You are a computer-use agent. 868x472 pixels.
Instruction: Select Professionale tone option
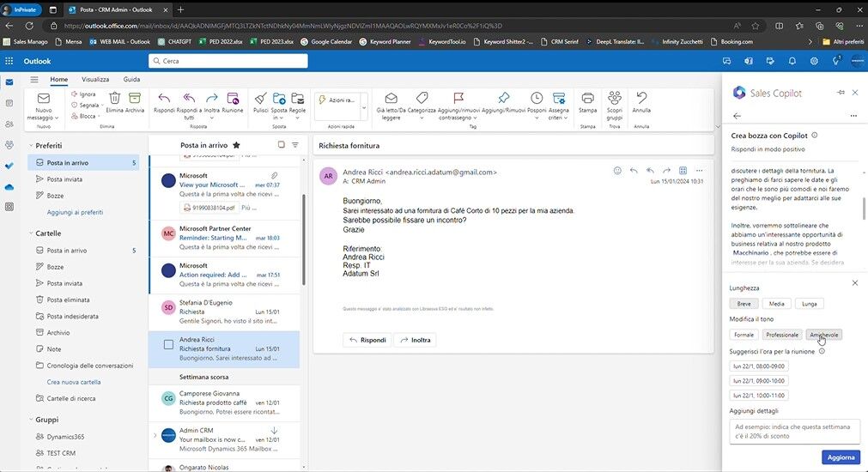point(781,335)
